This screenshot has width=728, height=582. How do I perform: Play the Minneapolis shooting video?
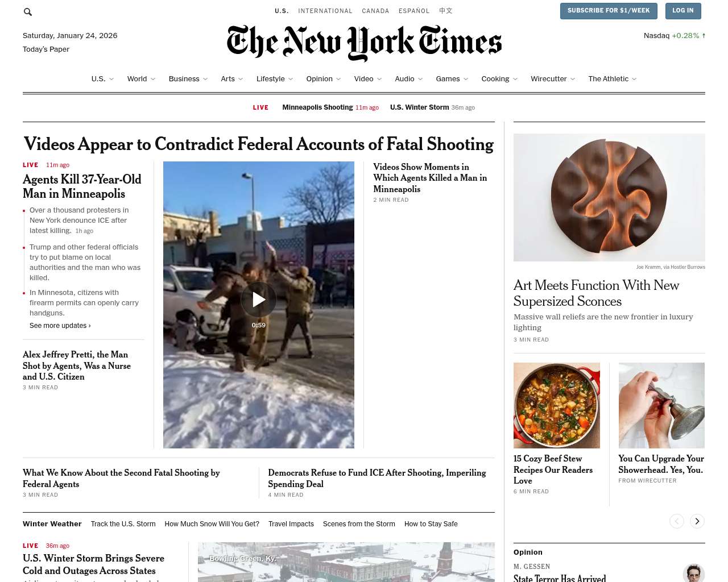tap(259, 300)
